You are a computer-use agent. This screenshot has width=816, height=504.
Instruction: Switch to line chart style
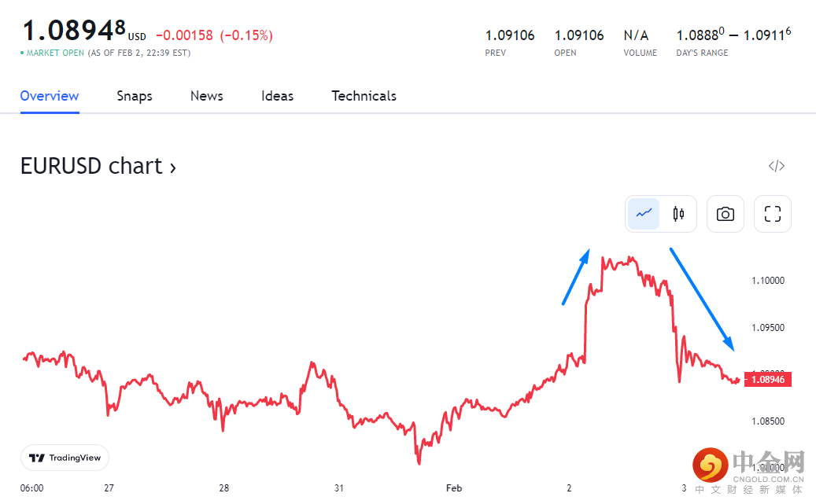tap(644, 214)
